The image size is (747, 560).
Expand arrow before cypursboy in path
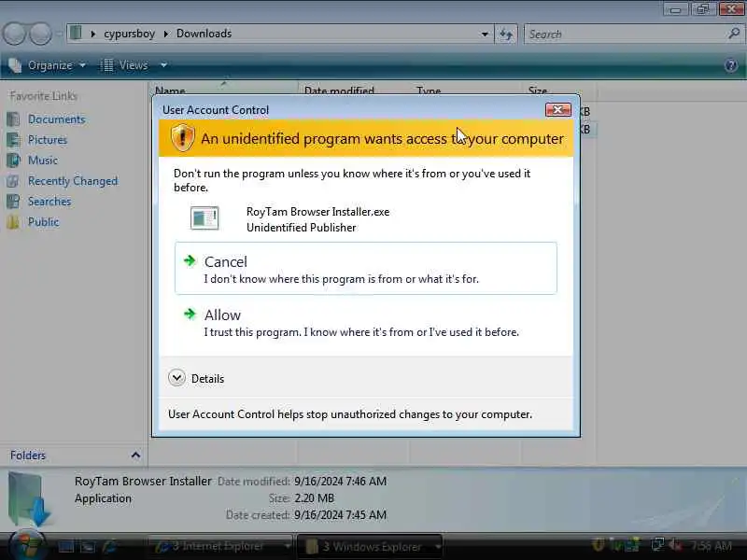pyautogui.click(x=92, y=34)
